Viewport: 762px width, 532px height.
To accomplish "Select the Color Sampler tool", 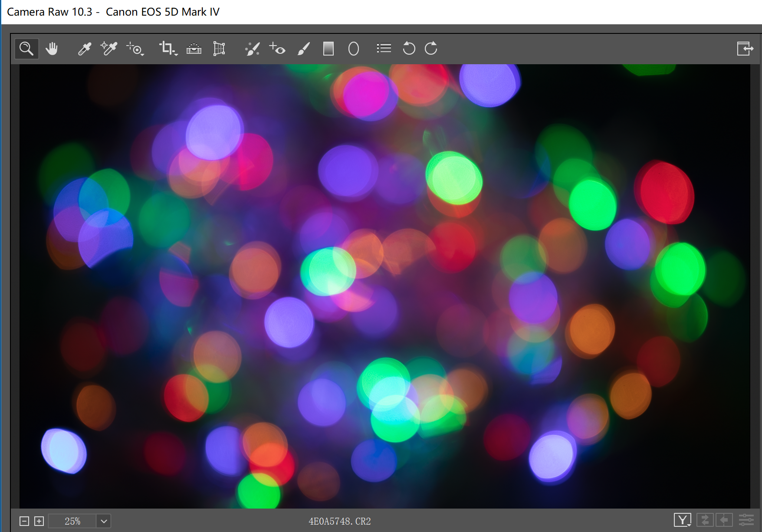I will point(108,49).
